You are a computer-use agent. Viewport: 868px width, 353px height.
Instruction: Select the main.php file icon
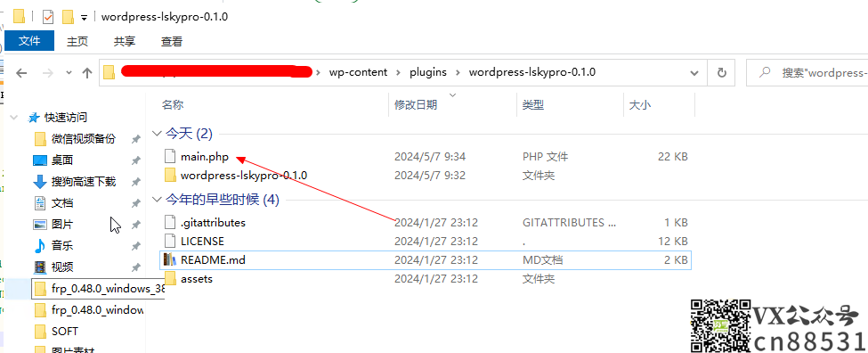pyautogui.click(x=171, y=157)
